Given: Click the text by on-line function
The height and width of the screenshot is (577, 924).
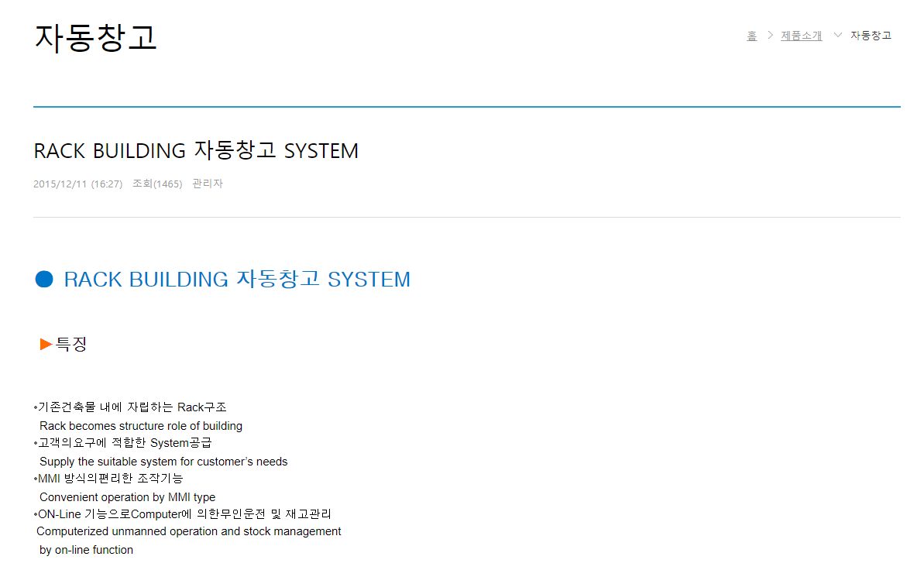Looking at the screenshot, I should tap(86, 550).
